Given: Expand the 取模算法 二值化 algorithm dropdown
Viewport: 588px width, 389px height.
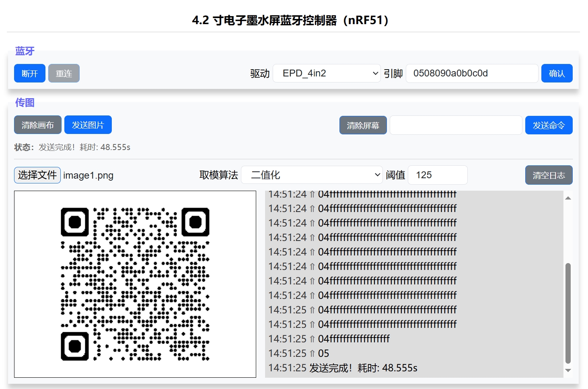Looking at the screenshot, I should 311,175.
